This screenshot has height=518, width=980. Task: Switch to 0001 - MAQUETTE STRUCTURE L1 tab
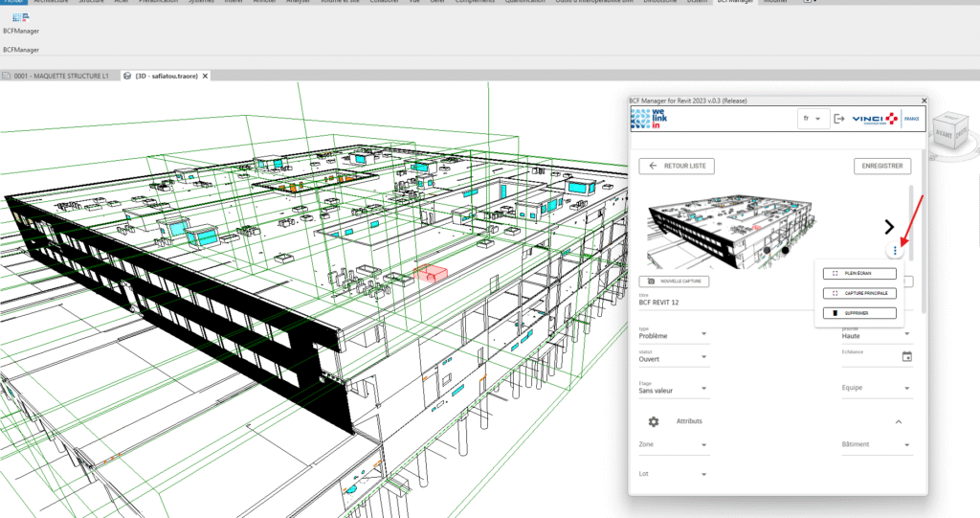click(61, 76)
